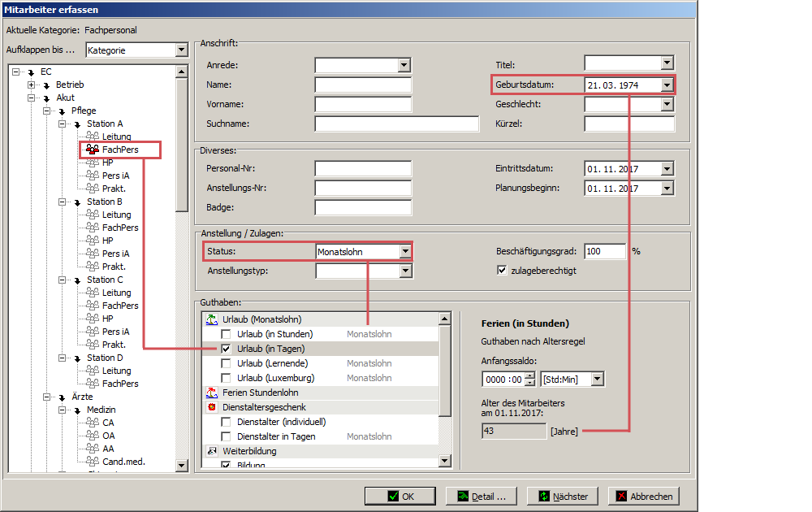Click the group icon of HP under Station A

pos(93,163)
